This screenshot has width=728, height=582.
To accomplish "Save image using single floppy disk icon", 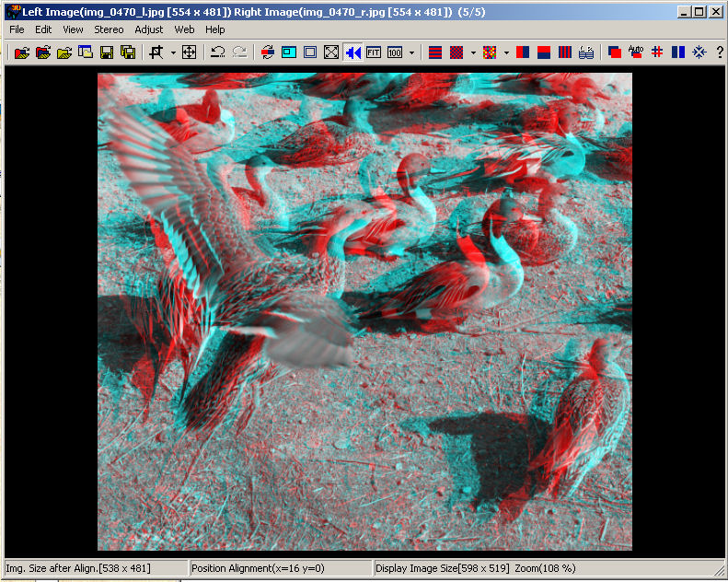I will (107, 52).
